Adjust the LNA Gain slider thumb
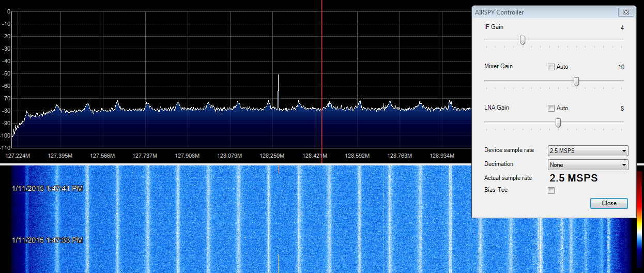The width and height of the screenshot is (644, 273). coord(558,123)
